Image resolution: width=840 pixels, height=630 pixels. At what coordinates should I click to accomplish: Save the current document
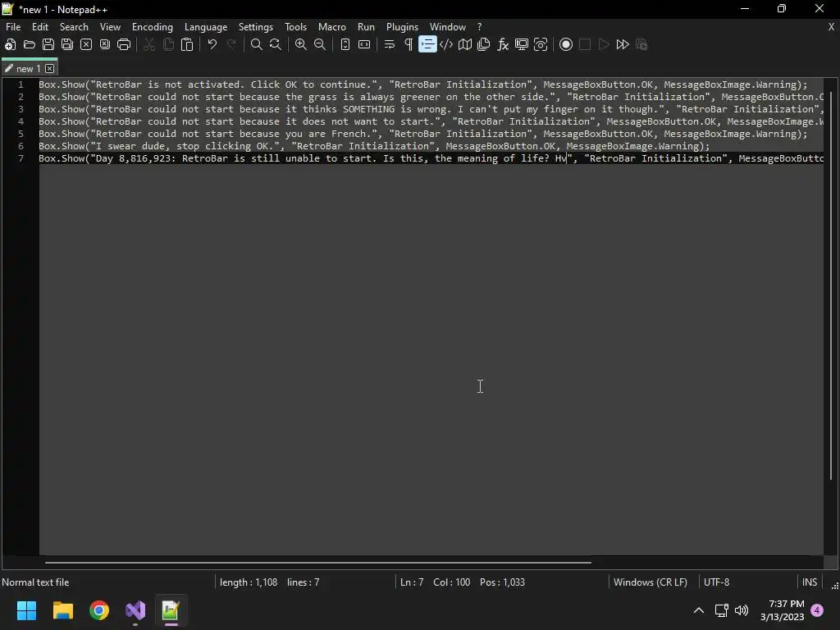48,44
